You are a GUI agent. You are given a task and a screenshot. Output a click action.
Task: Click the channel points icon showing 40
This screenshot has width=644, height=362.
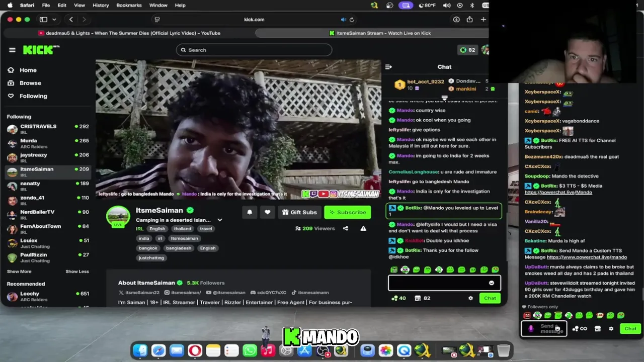398,298
